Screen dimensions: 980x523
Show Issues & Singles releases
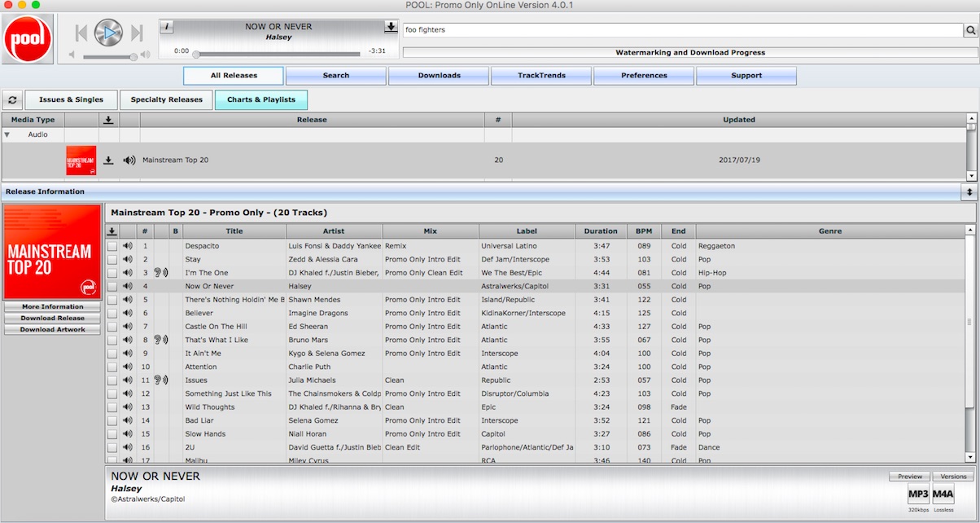71,100
